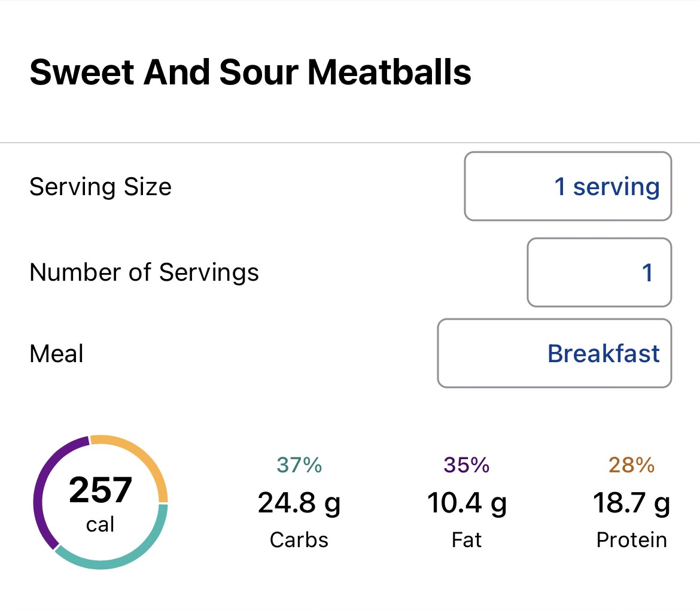Screen dimensions: 700x610
Task: Click the Number of Servings input field
Action: point(599,272)
